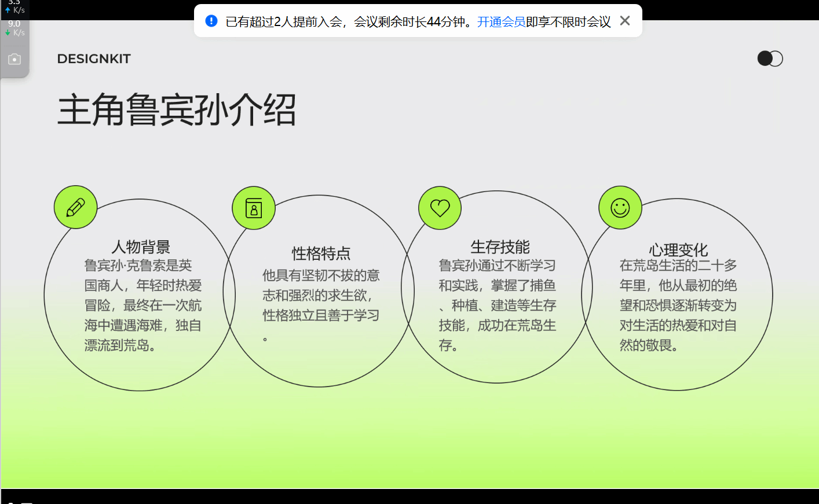Select the 生存技能 heading
Image resolution: width=819 pixels, height=504 pixels.
[500, 247]
